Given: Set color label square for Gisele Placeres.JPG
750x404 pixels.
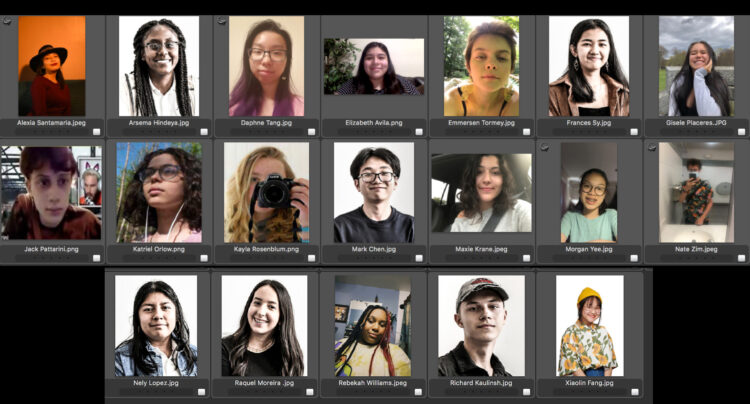Looking at the screenshot, I should coord(741,131).
